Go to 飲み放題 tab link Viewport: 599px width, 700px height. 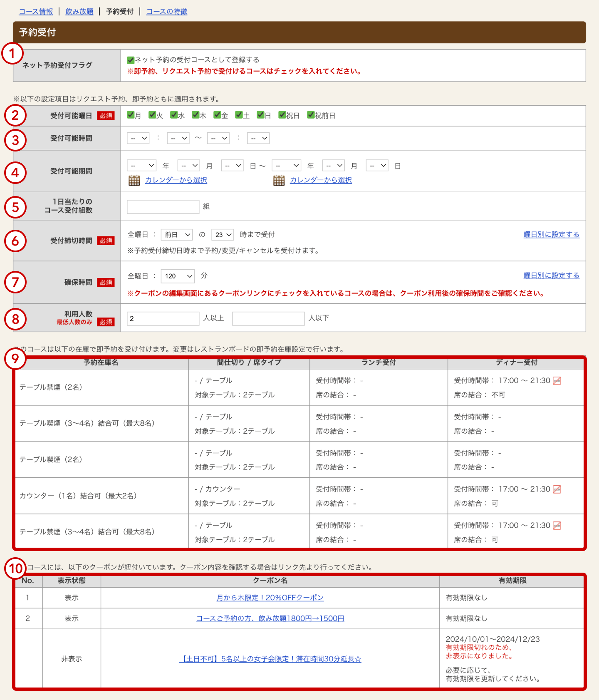pos(79,12)
